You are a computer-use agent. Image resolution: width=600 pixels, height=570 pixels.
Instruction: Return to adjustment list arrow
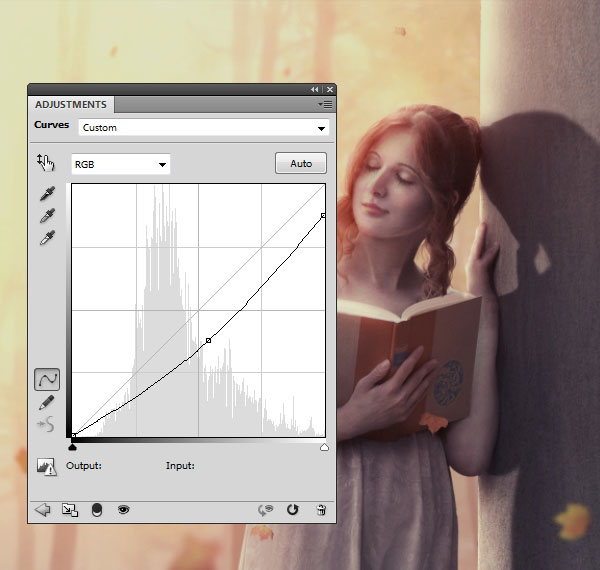pos(42,510)
